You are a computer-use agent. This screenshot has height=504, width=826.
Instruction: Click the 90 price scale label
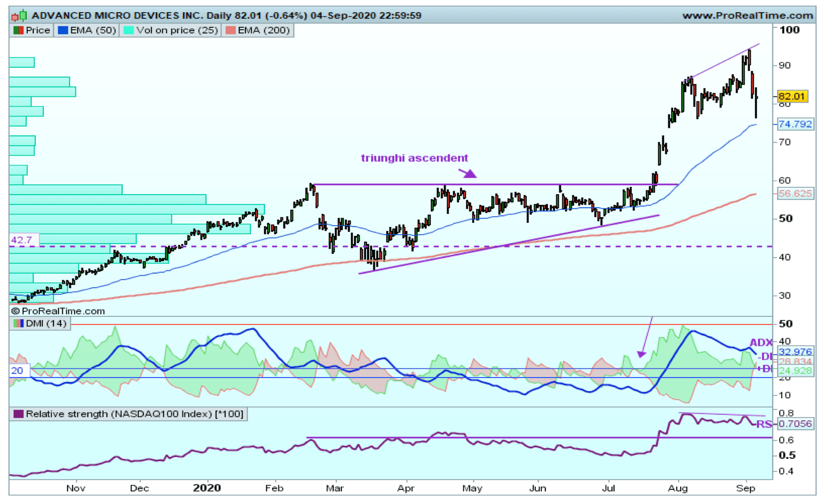point(785,65)
